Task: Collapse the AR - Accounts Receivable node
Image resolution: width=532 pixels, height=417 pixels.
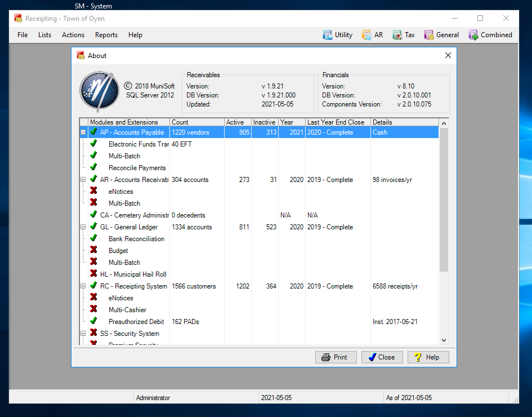Action: 83,180
